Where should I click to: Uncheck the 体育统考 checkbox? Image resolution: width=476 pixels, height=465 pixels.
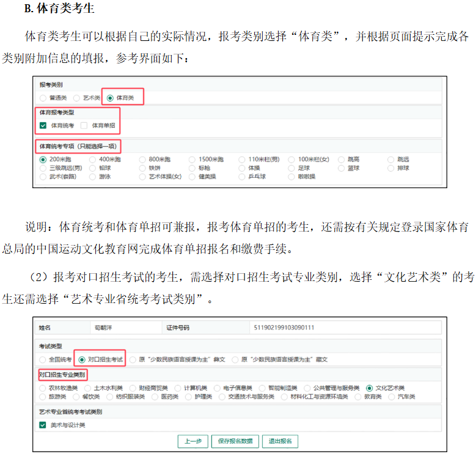click(x=43, y=125)
